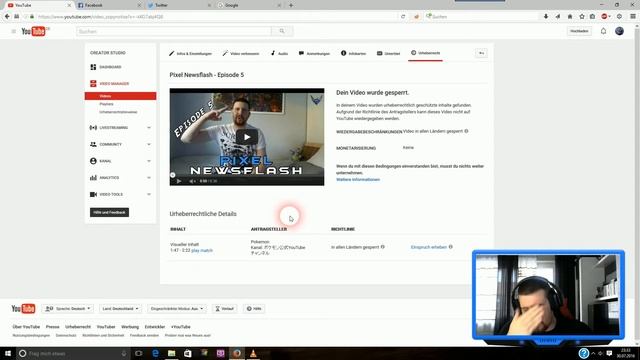Open the Weitere Informationen link
This screenshot has width=640, height=360.
pyautogui.click(x=358, y=180)
